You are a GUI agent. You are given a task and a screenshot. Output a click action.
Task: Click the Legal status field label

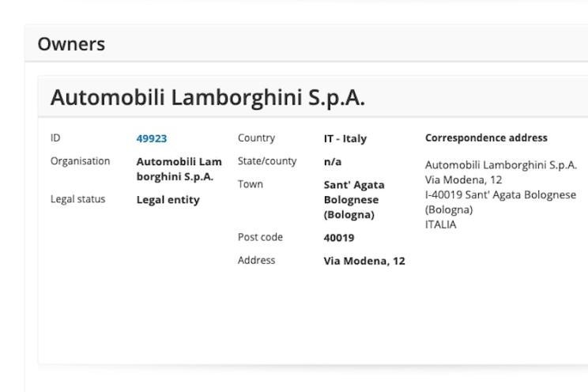pyautogui.click(x=77, y=200)
